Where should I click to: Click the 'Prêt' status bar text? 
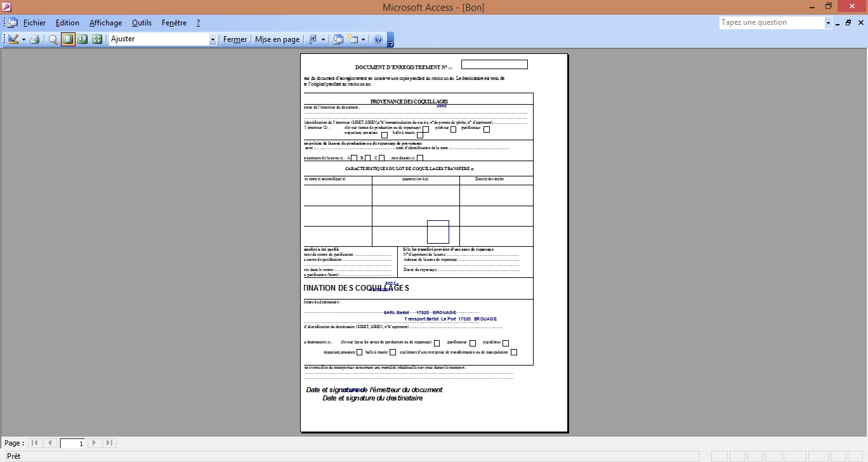pyautogui.click(x=13, y=456)
